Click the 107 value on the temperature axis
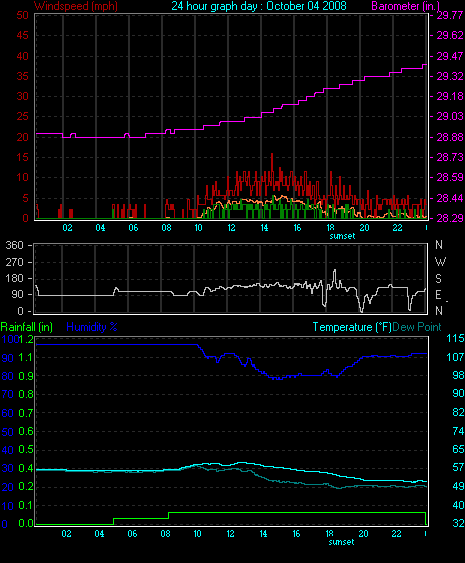Viewport: 465px width, 563px height. [455, 357]
